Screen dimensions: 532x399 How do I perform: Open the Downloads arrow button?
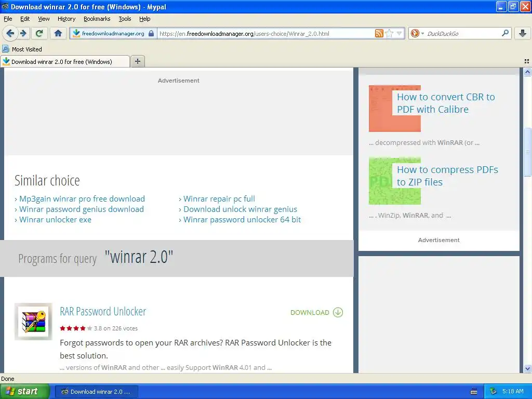click(523, 33)
